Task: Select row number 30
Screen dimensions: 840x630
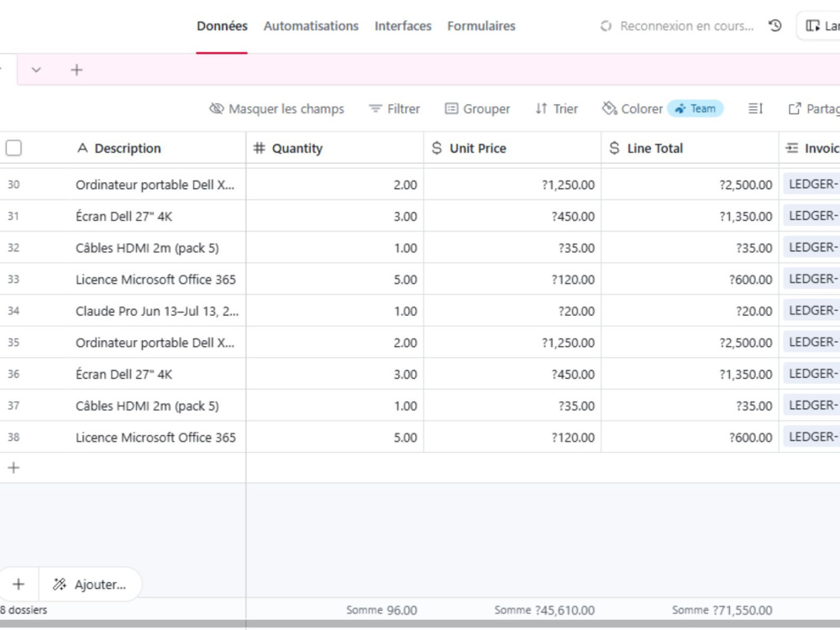Action: (x=13, y=184)
